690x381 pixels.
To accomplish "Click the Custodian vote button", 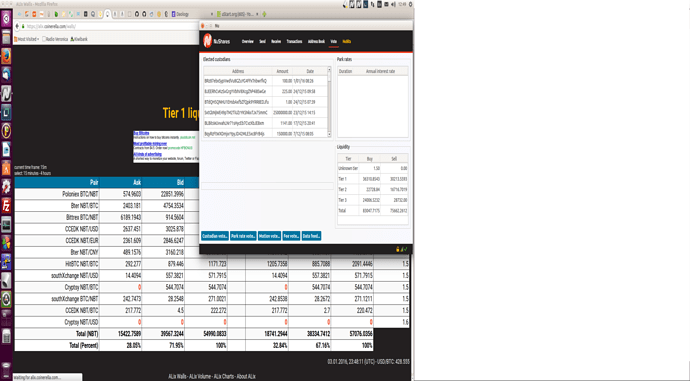I will point(215,236).
